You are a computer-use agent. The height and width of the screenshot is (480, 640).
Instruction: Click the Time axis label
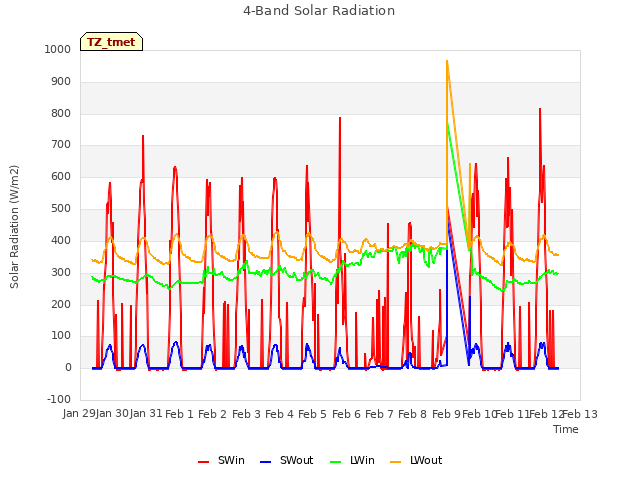coord(566,429)
